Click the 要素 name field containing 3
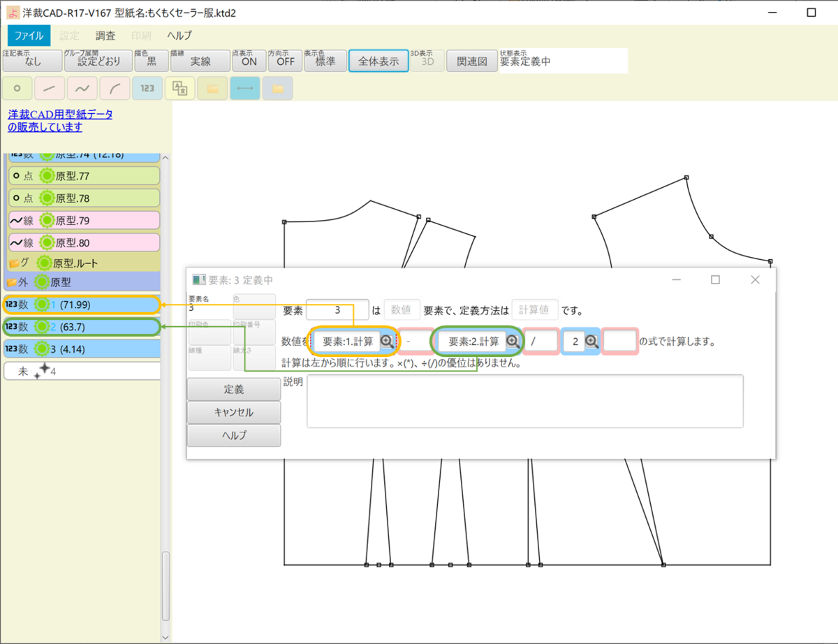Viewport: 838px width, 644px height. pos(337,309)
